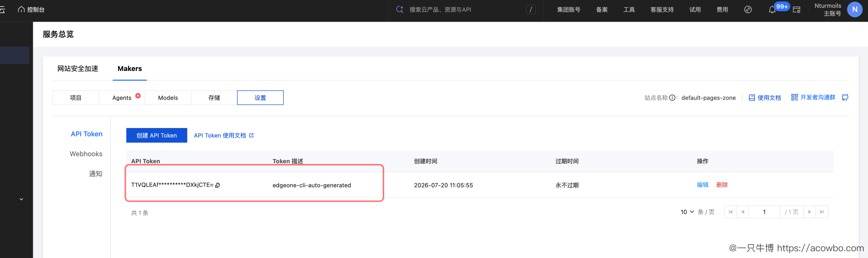868x258 pixels.
Task: Click the token description edgeone-cli-auto-generated
Action: [x=312, y=185]
